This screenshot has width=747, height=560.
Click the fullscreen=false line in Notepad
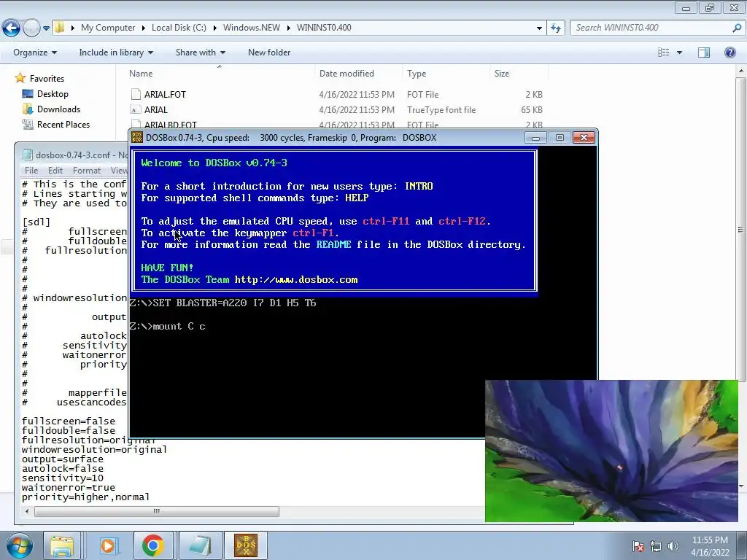coord(69,421)
